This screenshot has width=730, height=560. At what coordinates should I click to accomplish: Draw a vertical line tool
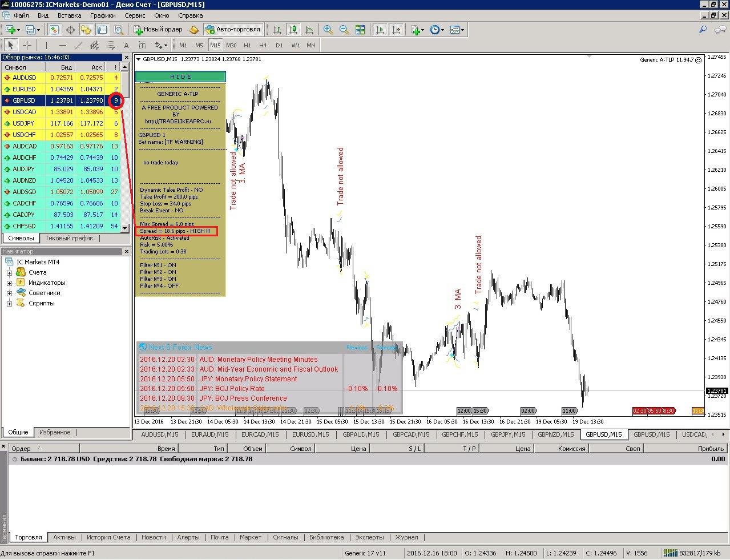[x=46, y=45]
